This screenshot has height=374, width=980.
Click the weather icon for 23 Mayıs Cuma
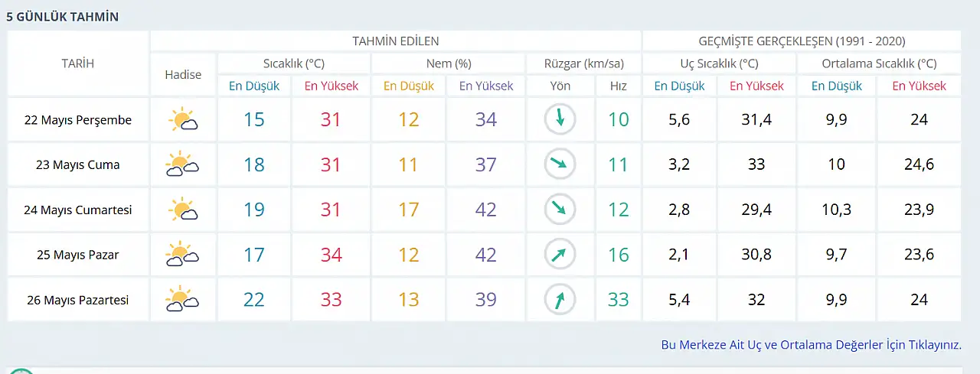(183, 164)
